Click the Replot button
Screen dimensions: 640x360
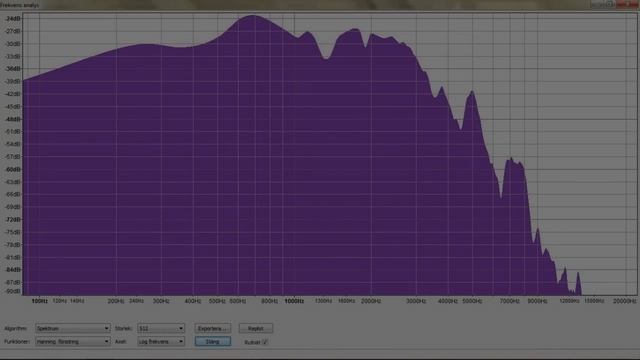click(x=256, y=328)
